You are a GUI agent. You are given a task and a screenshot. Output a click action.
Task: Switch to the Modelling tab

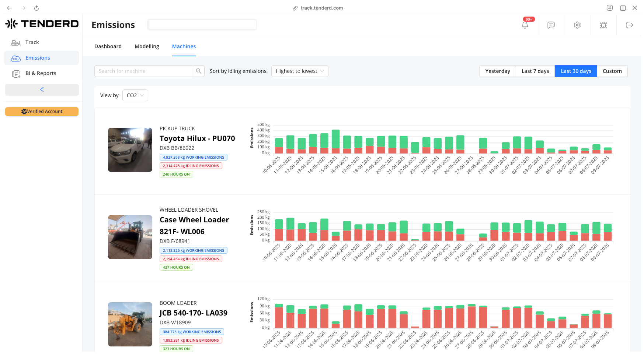[147, 46]
